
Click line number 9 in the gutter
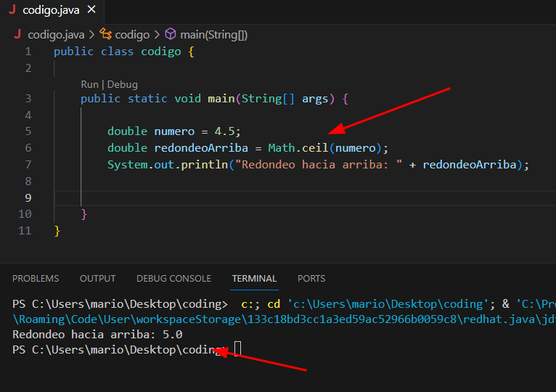tap(28, 198)
